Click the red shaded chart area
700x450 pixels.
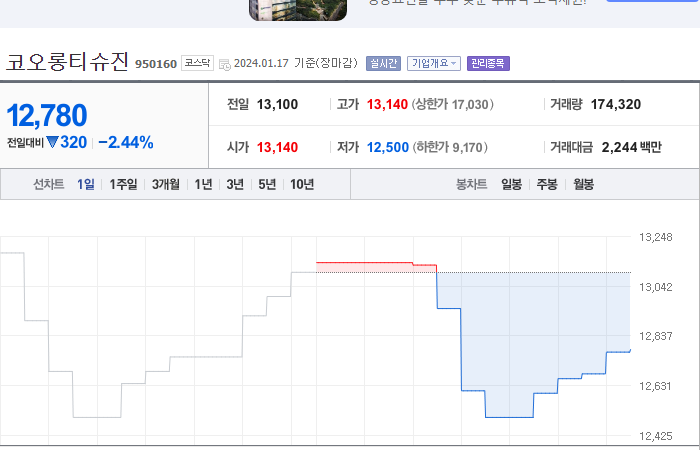376,267
